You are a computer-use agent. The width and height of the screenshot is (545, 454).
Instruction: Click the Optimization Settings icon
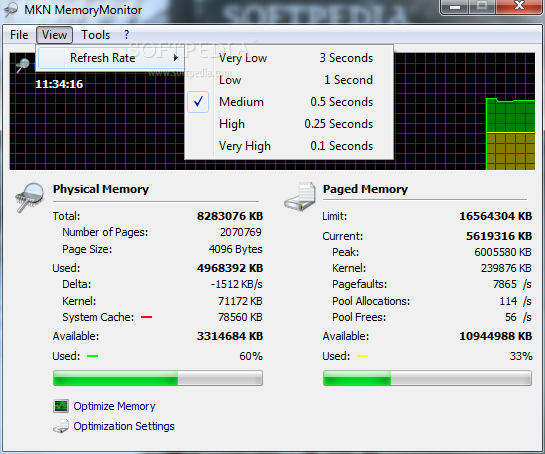[61, 426]
